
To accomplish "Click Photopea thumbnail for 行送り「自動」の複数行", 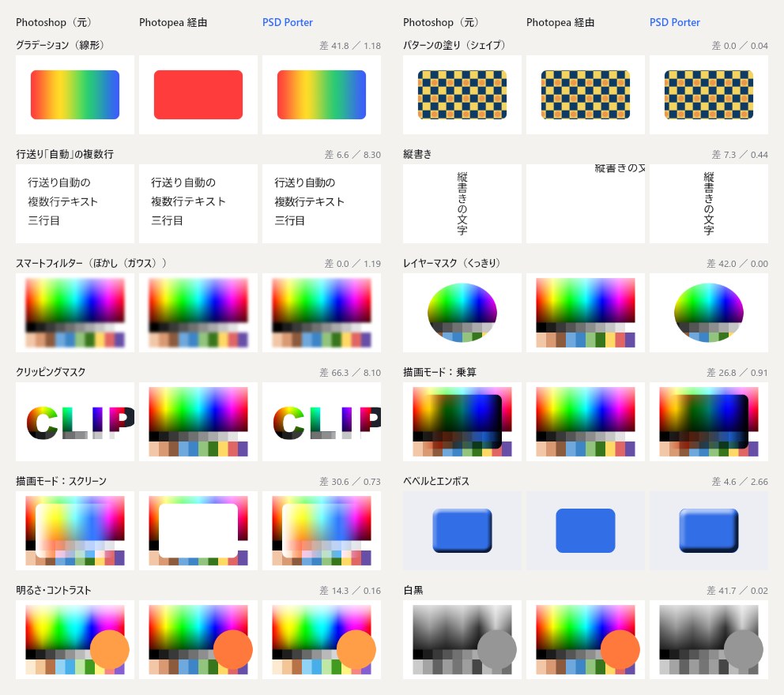I will (x=198, y=204).
